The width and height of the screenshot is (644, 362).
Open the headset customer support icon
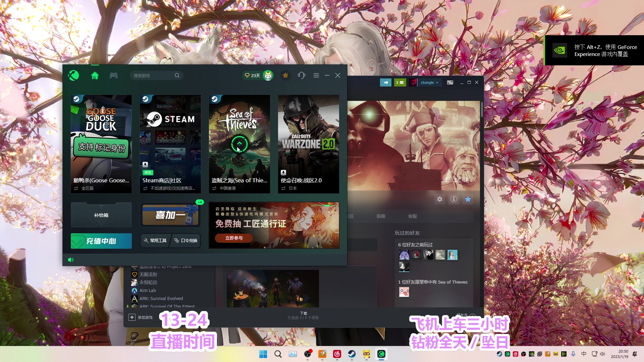pos(302,75)
